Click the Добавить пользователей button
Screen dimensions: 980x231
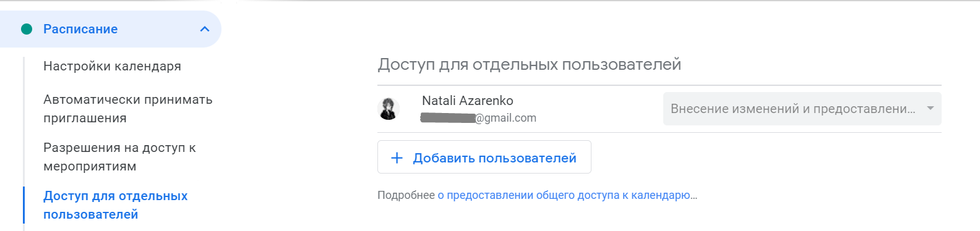point(484,157)
